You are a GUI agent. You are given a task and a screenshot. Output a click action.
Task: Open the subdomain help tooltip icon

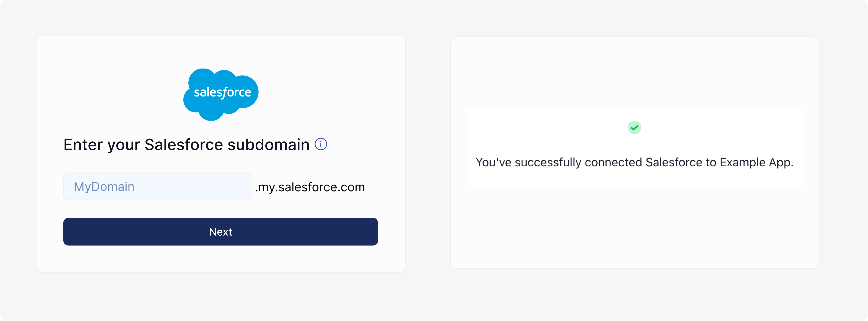[x=320, y=144]
